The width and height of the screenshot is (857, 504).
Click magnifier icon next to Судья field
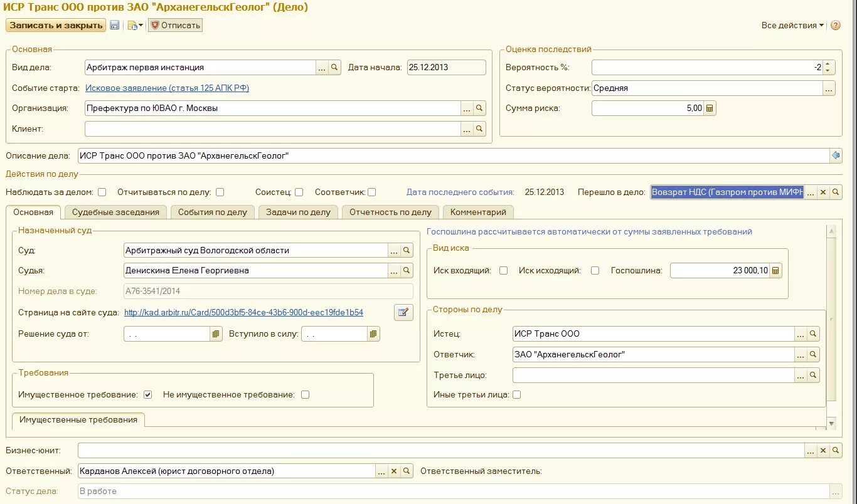(x=407, y=271)
